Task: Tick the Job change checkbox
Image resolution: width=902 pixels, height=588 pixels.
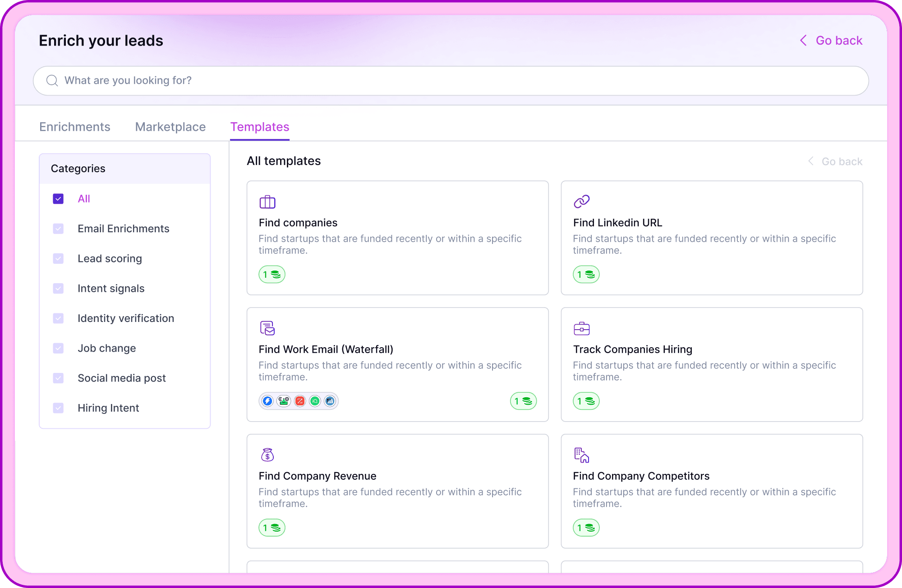Action: [58, 348]
